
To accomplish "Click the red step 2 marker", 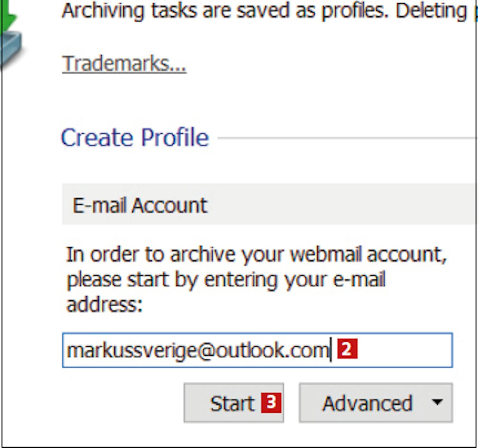I will 347,349.
